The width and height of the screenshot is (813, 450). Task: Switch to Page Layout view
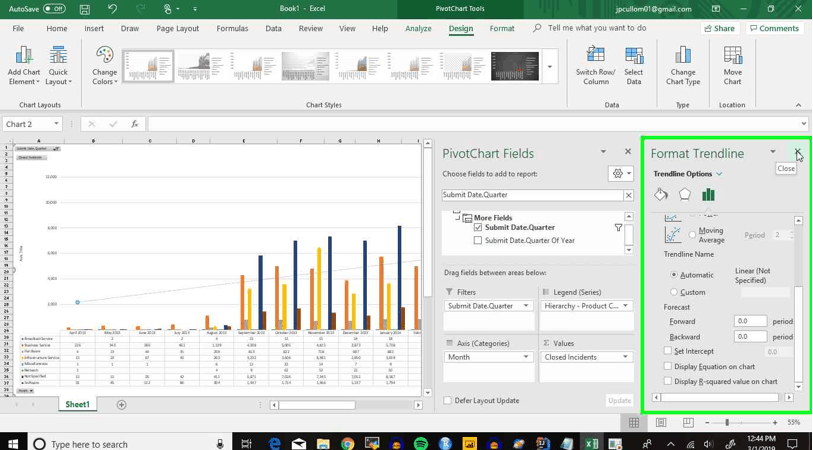(x=661, y=423)
